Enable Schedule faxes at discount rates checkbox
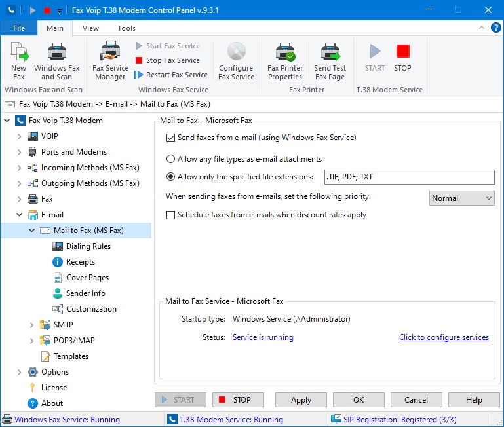Screen dimensions: 504x427 (170, 215)
